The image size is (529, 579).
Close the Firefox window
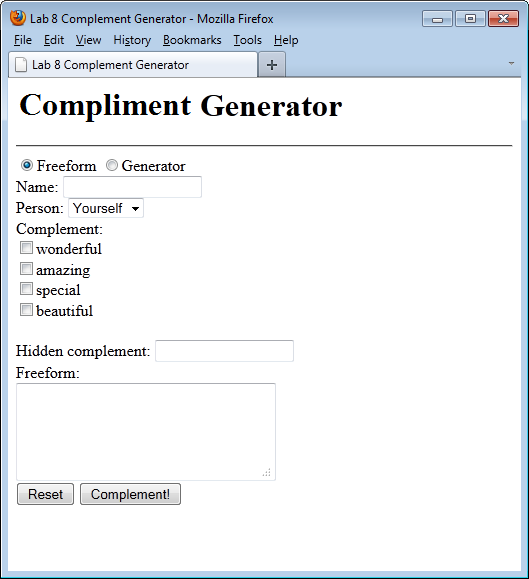click(503, 19)
